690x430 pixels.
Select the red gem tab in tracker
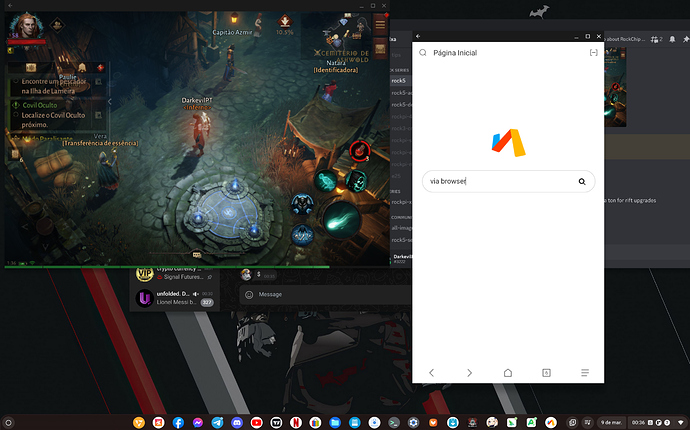click(100, 67)
